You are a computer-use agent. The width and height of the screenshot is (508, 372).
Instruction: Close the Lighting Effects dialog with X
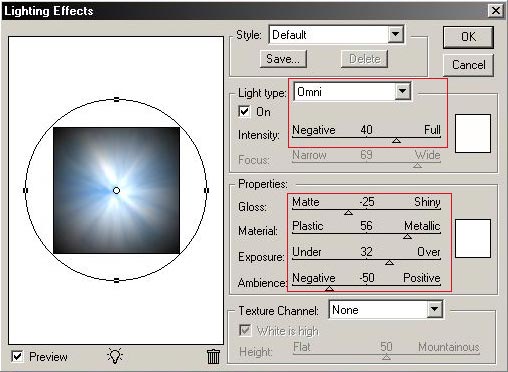pos(496,11)
